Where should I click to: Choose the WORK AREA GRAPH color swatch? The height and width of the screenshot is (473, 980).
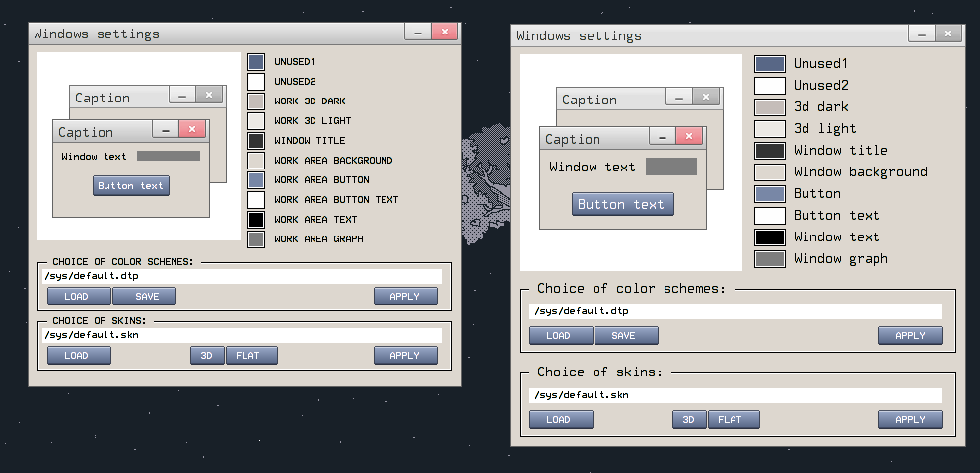click(x=256, y=239)
